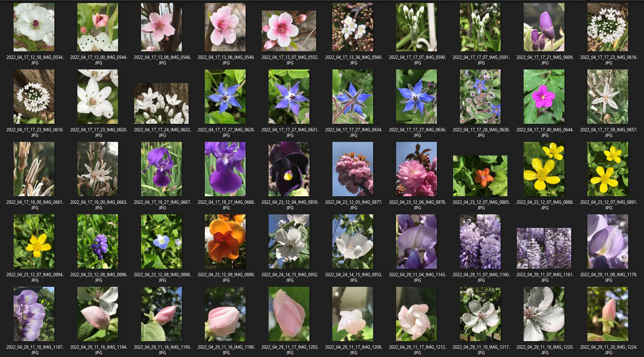Open the magenta geranium flower image IMG_0644

click(x=544, y=96)
